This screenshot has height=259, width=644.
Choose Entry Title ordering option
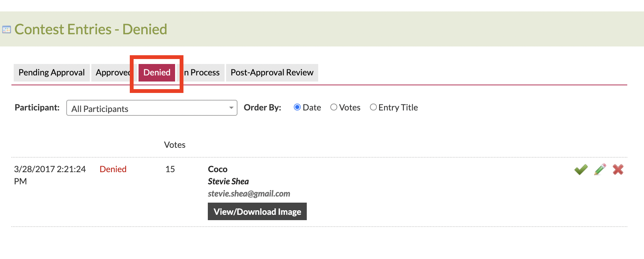click(x=373, y=107)
